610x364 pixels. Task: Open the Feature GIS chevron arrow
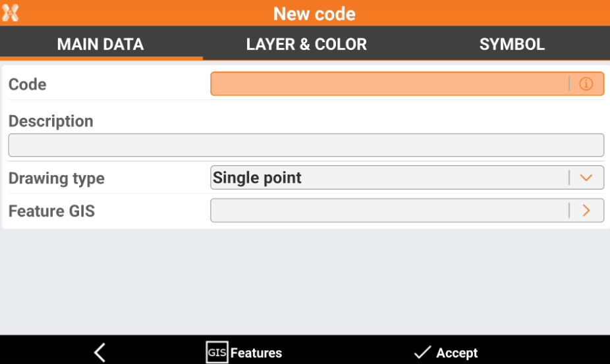[586, 211]
